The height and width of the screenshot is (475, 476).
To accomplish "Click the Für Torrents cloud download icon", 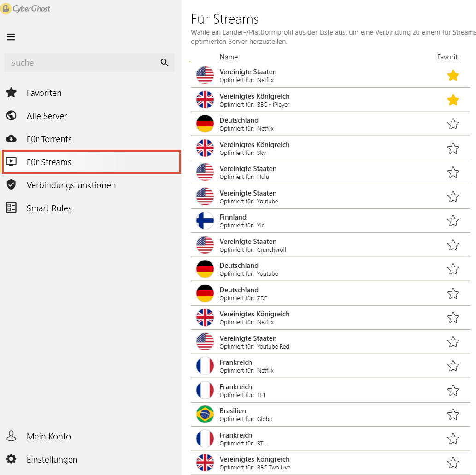I will coord(11,138).
